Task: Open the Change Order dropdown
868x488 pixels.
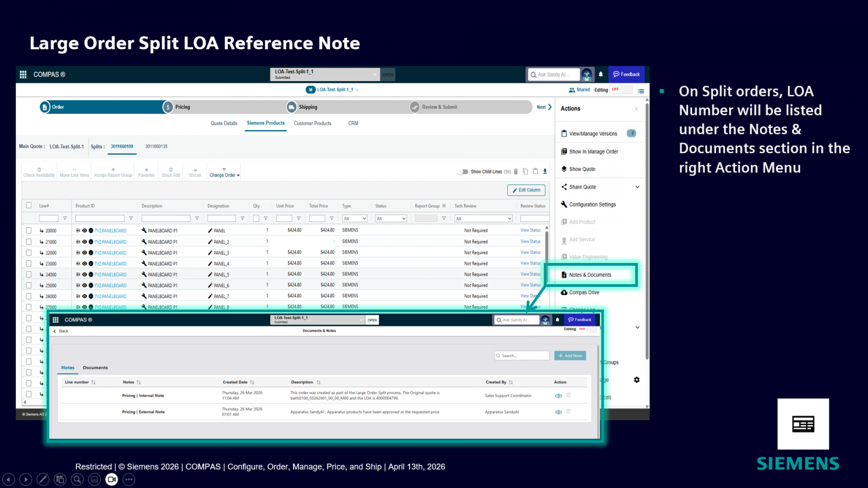Action: click(x=224, y=173)
